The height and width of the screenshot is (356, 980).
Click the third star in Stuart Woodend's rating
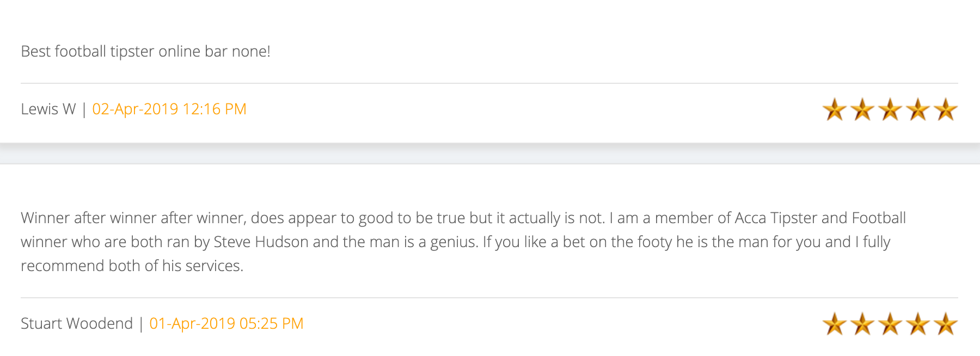pyautogui.click(x=890, y=324)
